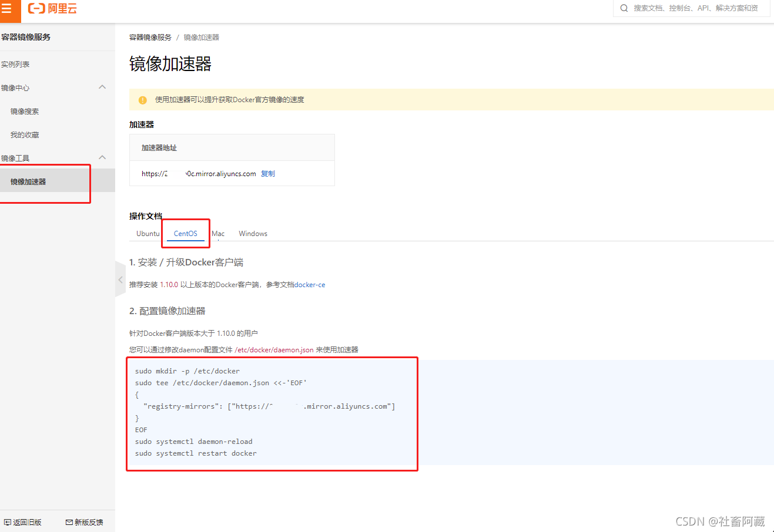The image size is (774, 532).
Task: Click the search magnifier icon
Action: (624, 8)
